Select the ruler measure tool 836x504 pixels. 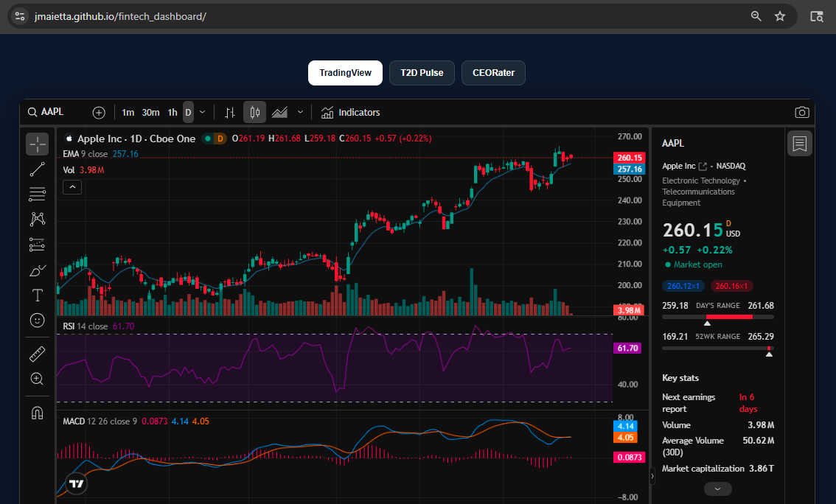[x=38, y=354]
